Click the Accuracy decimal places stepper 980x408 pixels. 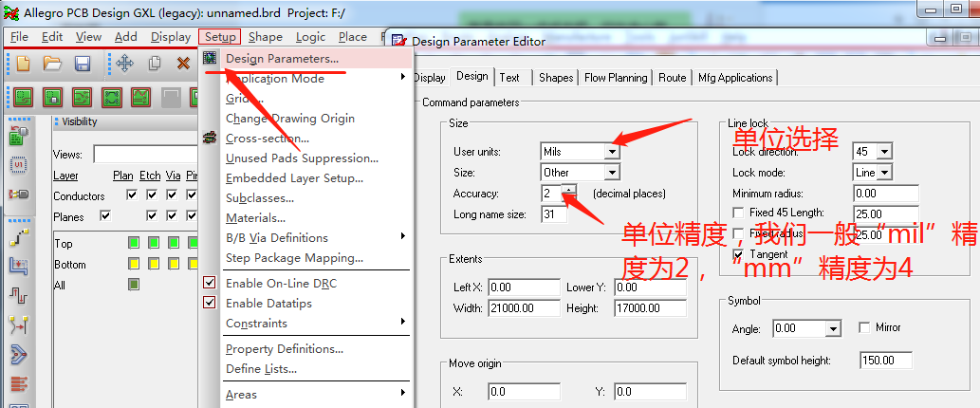[569, 193]
